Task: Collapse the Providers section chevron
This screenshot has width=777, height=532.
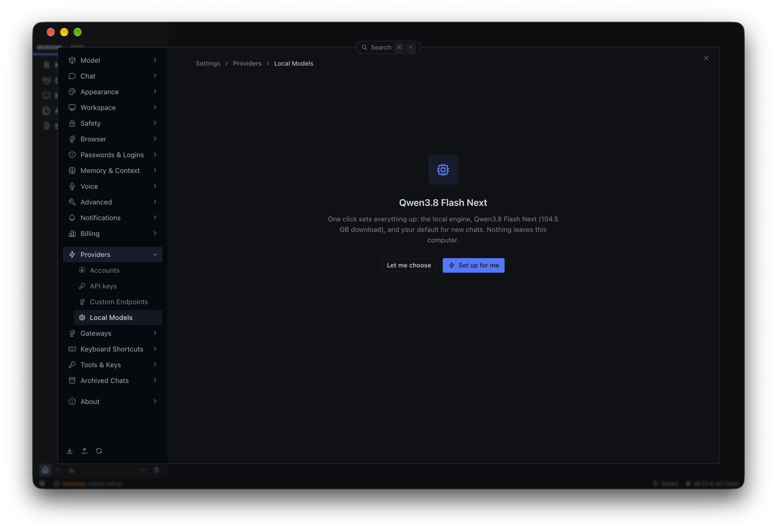Action: coord(155,255)
